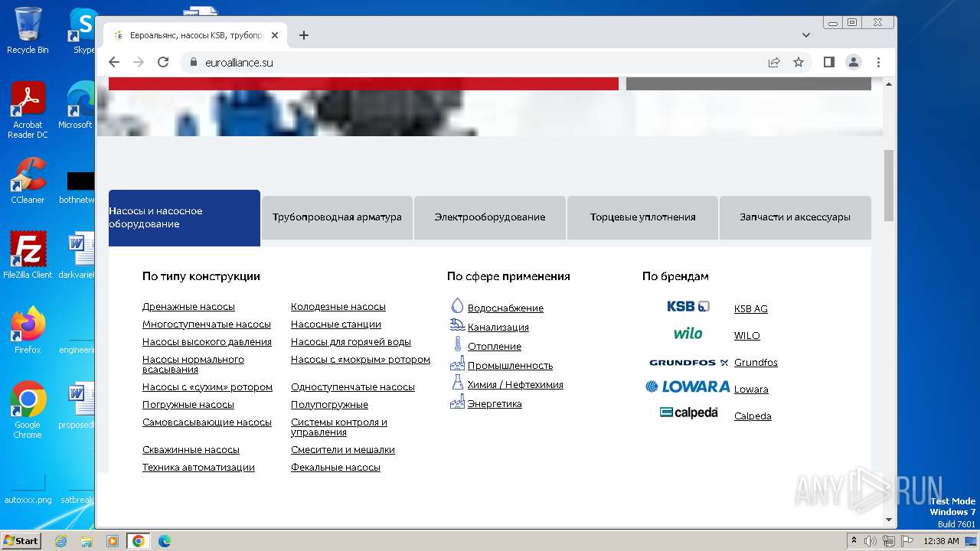980x551 pixels.
Task: Share this page icon in address bar
Action: [774, 62]
